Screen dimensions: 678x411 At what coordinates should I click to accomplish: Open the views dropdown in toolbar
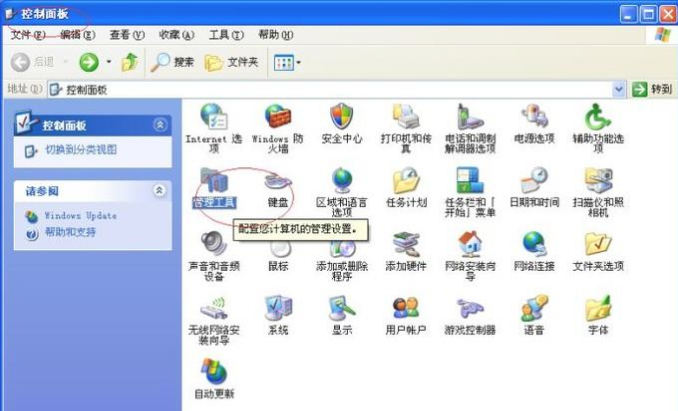tap(287, 62)
